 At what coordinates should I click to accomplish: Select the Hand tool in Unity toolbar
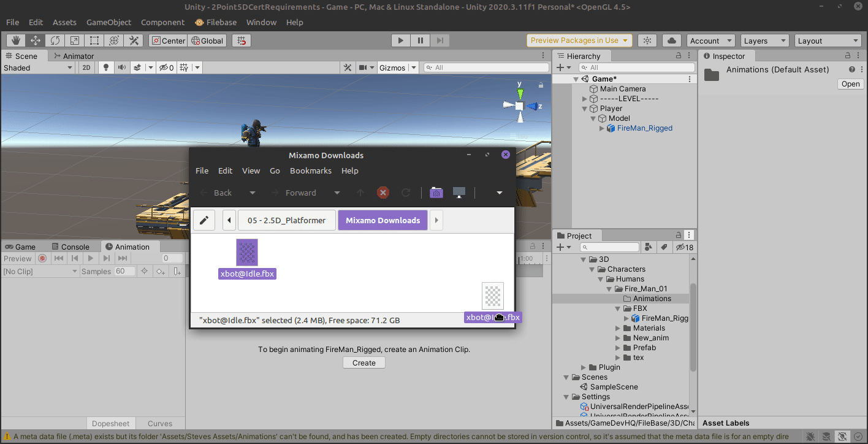click(x=16, y=40)
